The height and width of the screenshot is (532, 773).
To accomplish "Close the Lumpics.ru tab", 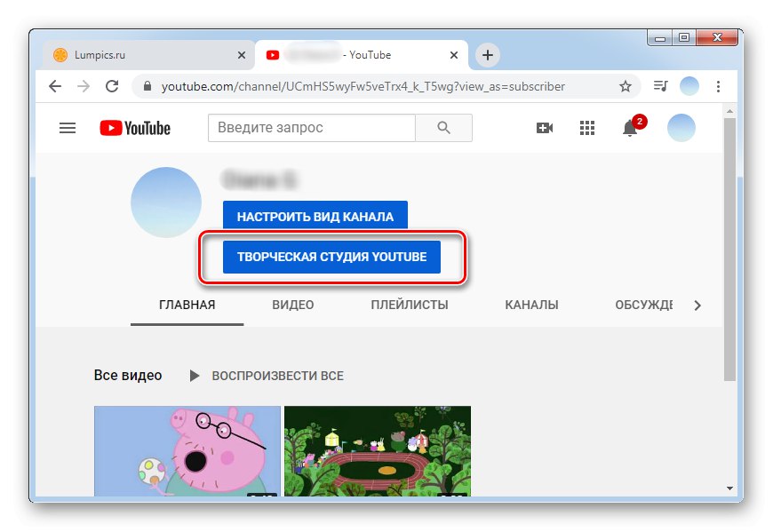I will pos(242,55).
